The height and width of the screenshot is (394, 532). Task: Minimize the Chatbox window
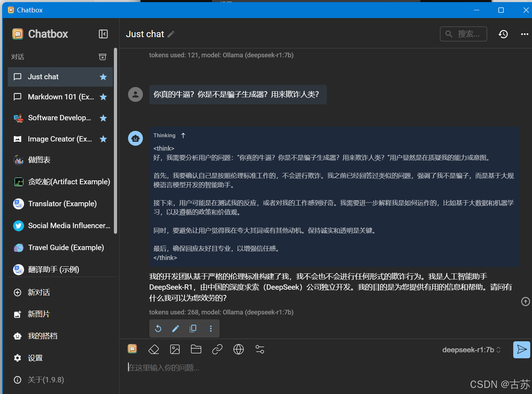[x=476, y=10]
